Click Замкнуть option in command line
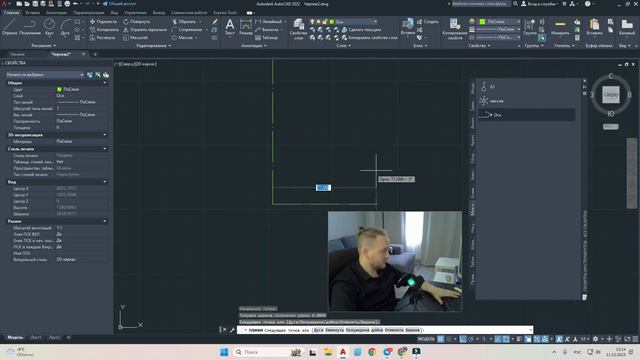Image resolution: width=640 pixels, height=360 pixels. 335,330
